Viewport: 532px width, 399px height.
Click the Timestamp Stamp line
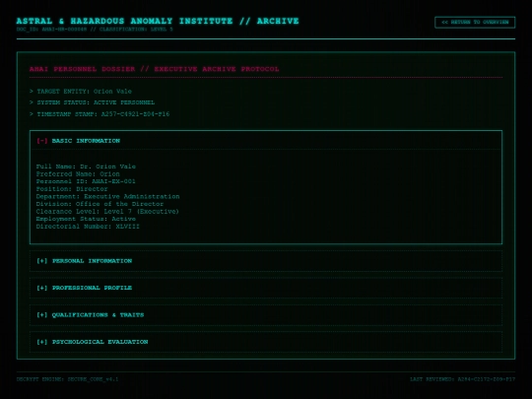(x=100, y=114)
